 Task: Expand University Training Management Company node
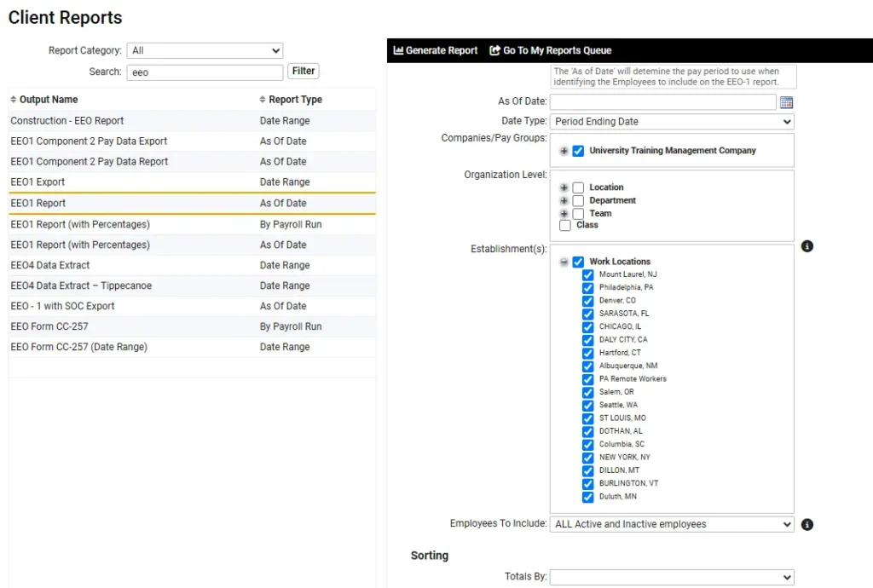tap(564, 151)
